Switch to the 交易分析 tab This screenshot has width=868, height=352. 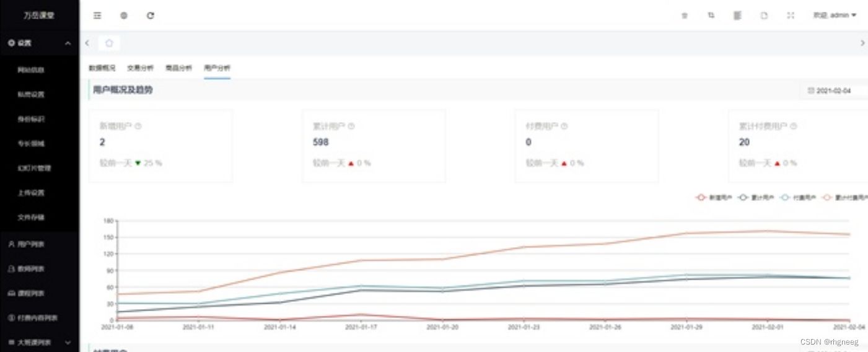(x=140, y=68)
